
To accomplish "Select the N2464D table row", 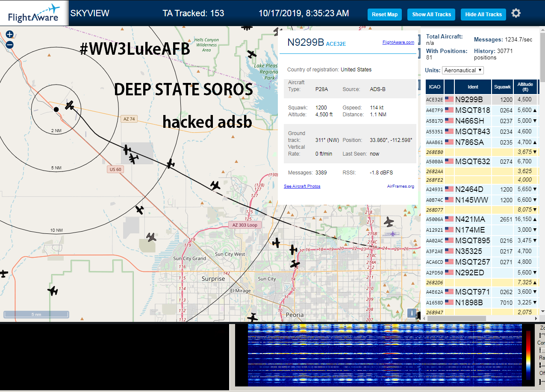I will [482, 189].
